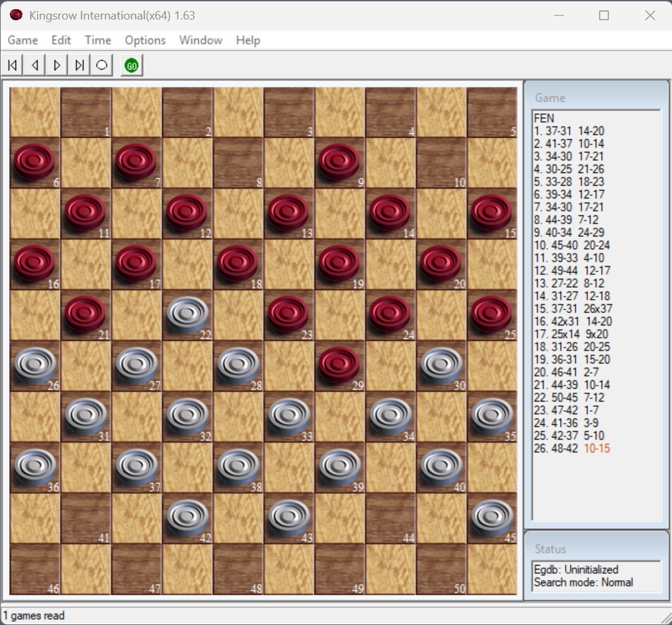Click the circle toolbar button
The image size is (672, 625).
[x=102, y=65]
